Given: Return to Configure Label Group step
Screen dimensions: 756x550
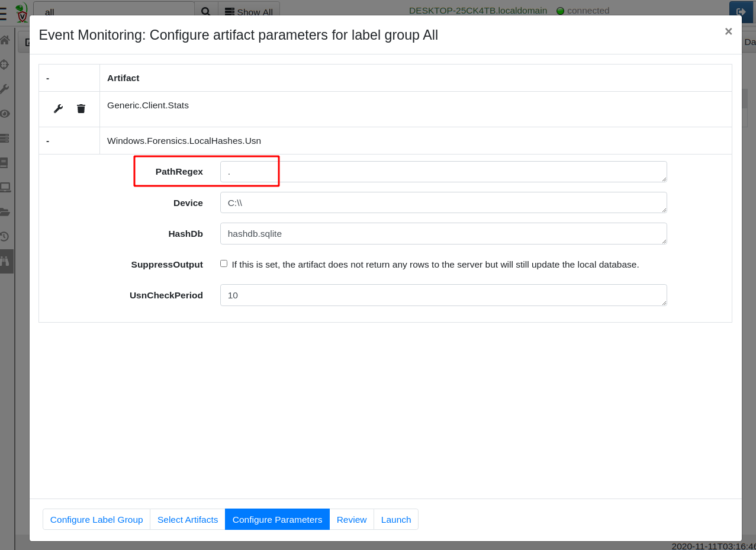Looking at the screenshot, I should click(x=96, y=519).
